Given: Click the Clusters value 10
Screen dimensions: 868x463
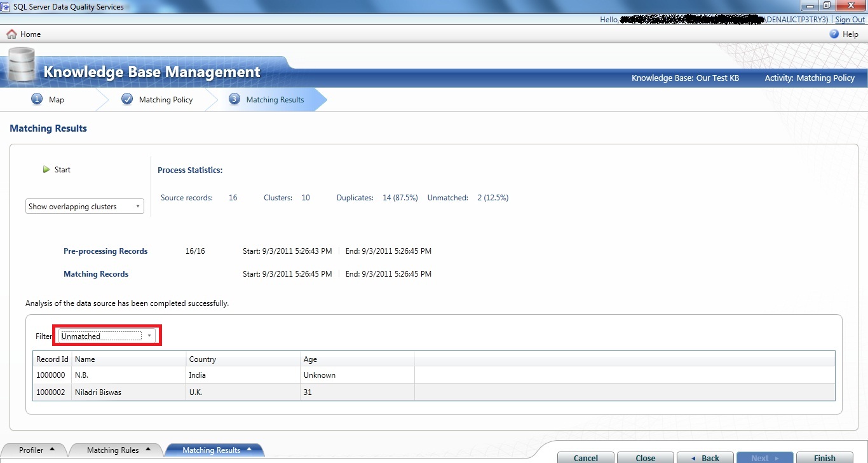Looking at the screenshot, I should [306, 198].
